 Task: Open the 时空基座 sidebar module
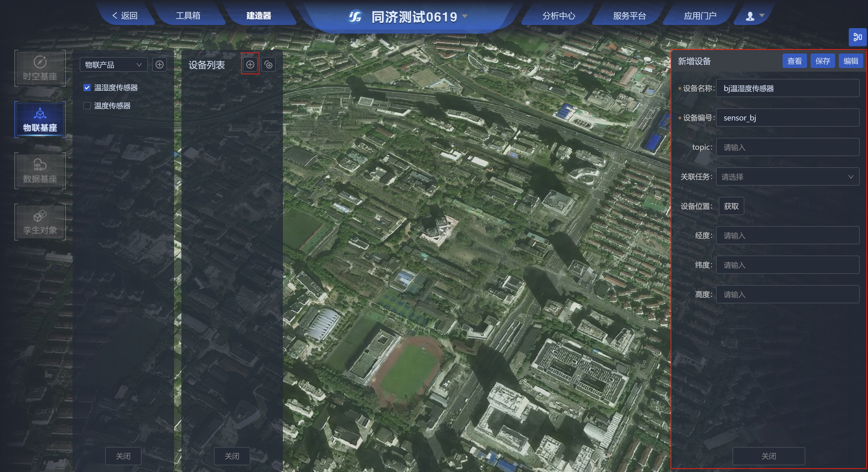tap(40, 68)
